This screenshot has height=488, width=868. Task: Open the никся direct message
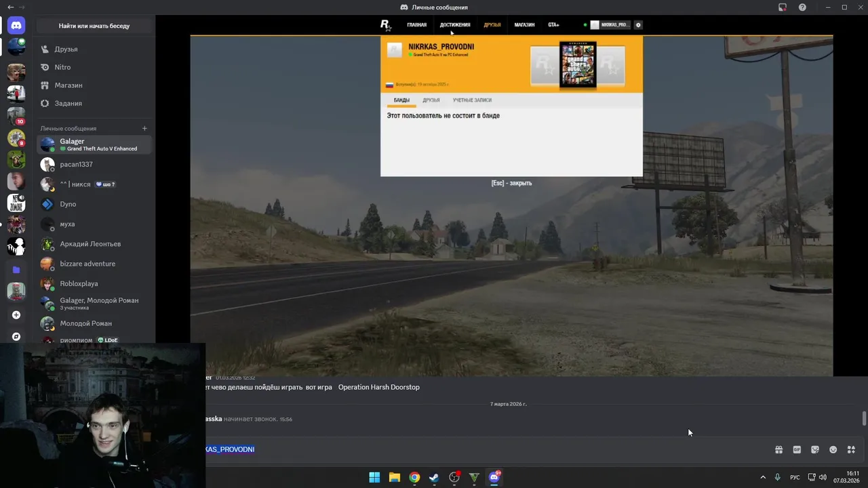94,184
